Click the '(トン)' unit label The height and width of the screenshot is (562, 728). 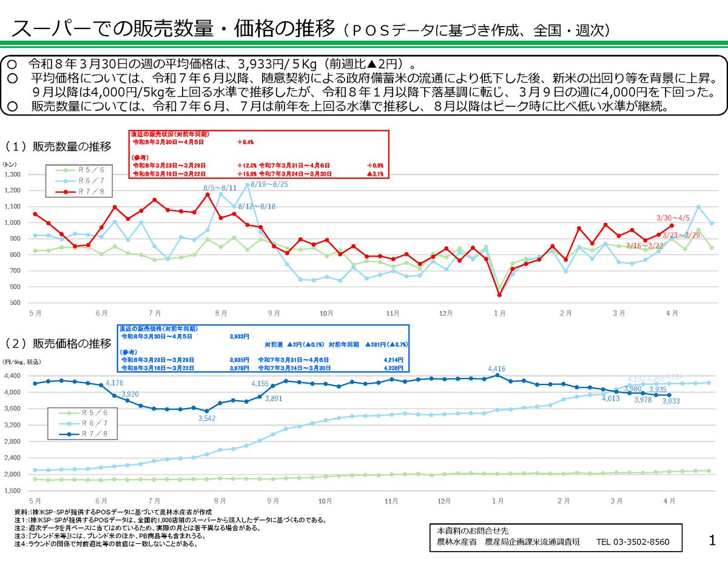pos(10,164)
